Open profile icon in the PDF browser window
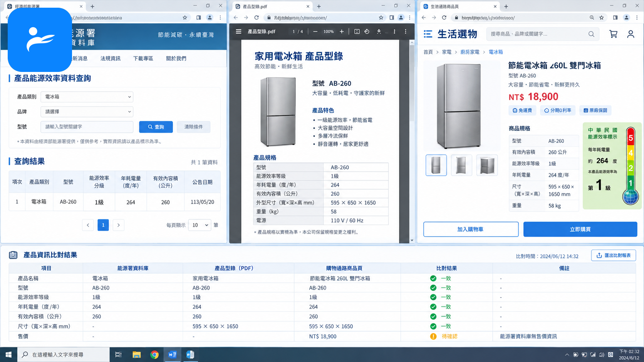The width and height of the screenshot is (644, 362). coord(401,18)
